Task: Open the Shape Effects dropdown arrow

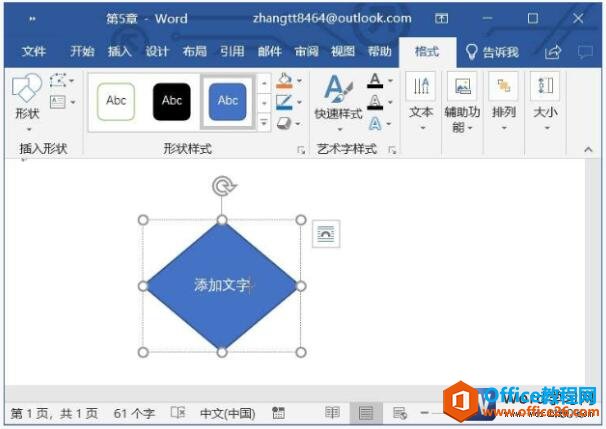Action: point(298,124)
